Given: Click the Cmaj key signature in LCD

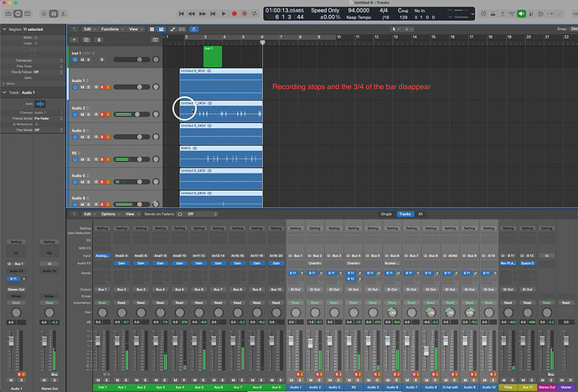Looking at the screenshot, I should (403, 11).
